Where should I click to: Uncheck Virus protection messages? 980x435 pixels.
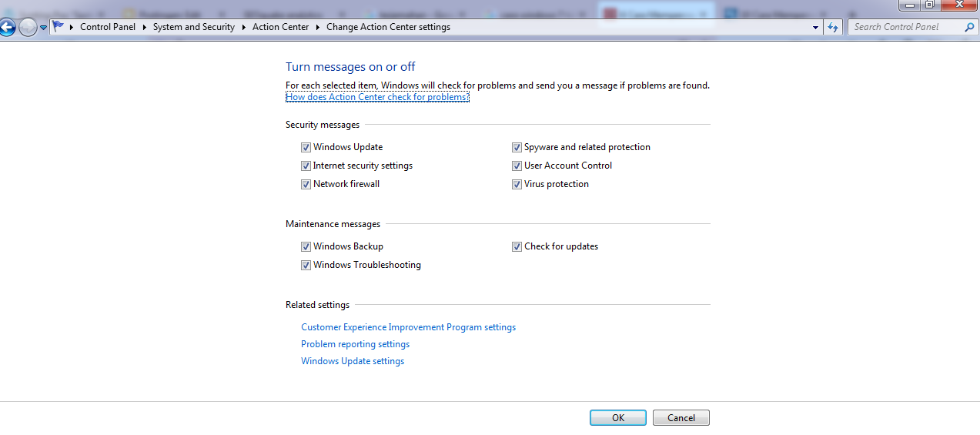coord(517,184)
